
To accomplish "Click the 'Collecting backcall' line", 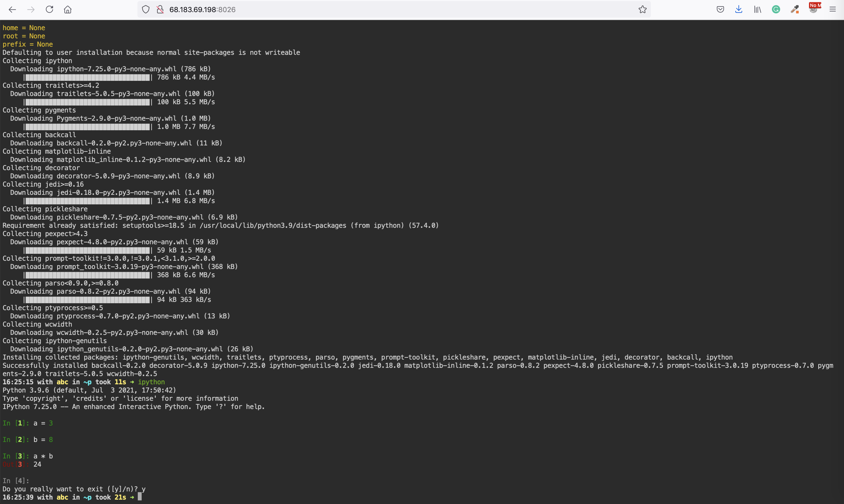I will [39, 135].
